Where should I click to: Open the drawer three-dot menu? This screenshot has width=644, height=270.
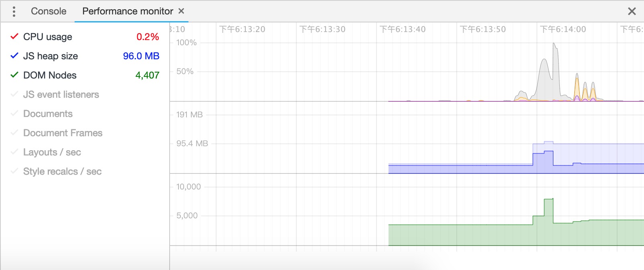tap(14, 11)
